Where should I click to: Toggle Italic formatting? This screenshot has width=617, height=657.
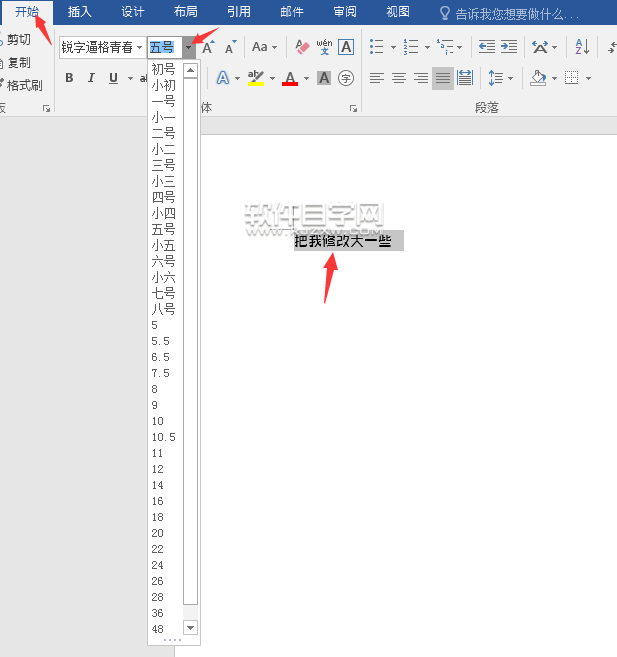click(91, 78)
